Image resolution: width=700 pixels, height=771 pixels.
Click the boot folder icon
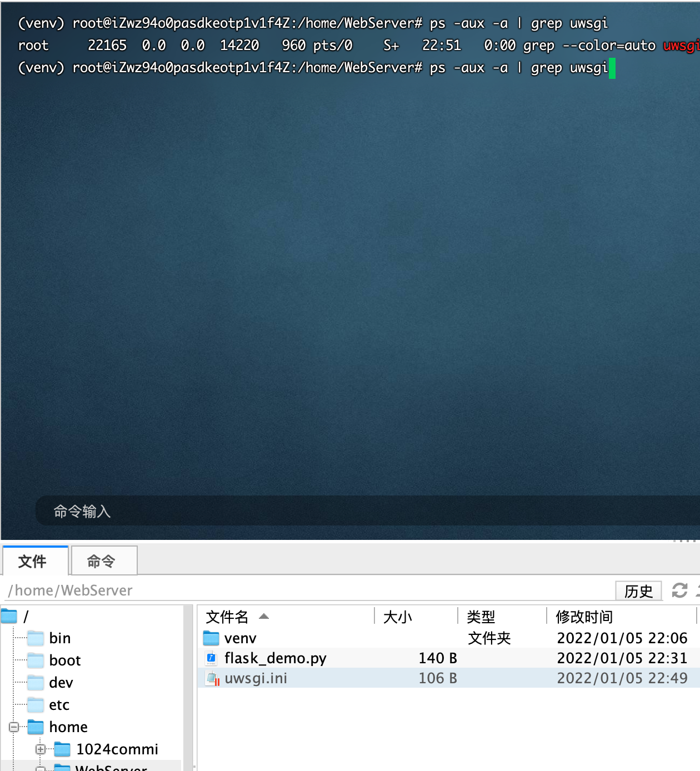tap(36, 660)
